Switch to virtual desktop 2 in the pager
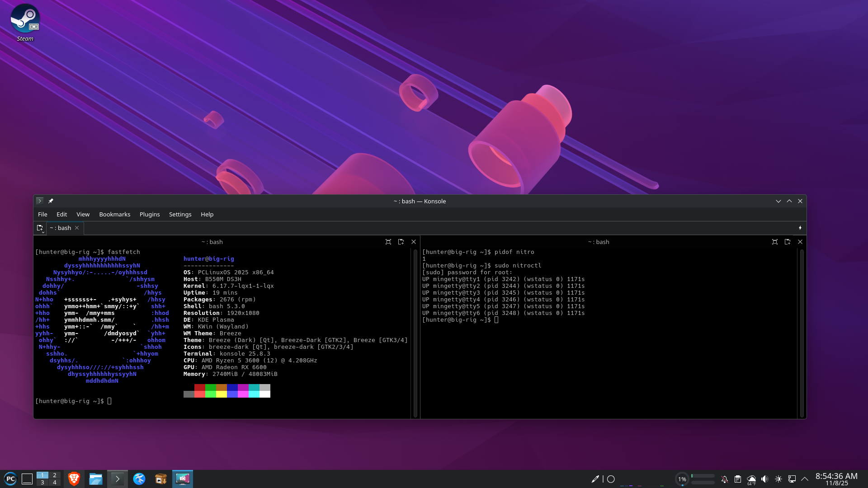The height and width of the screenshot is (488, 868). click(54, 475)
